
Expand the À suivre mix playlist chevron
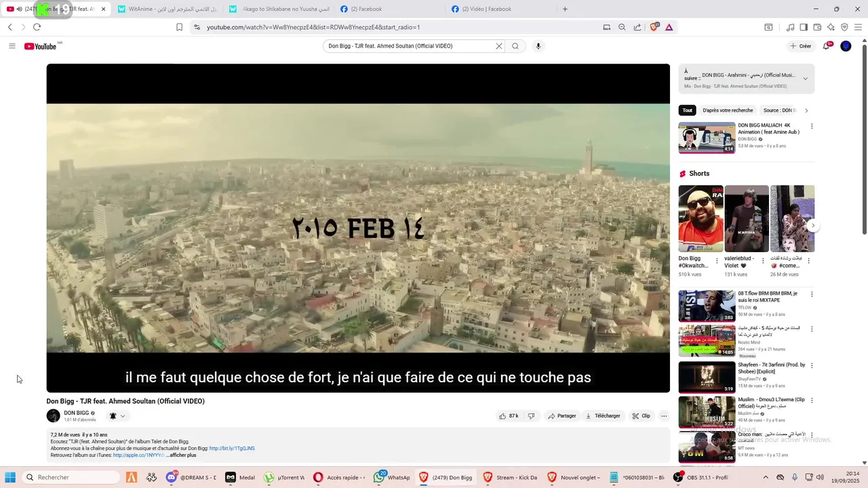tap(806, 79)
